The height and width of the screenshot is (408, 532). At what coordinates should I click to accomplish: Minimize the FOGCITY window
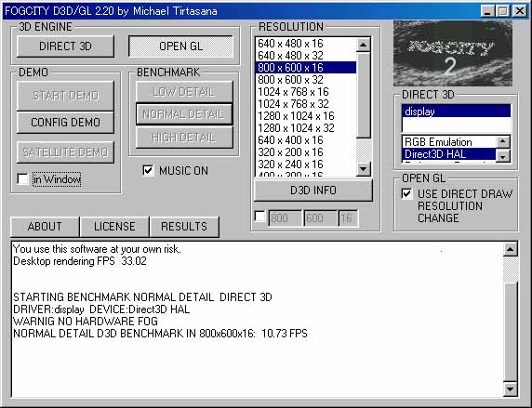pos(488,11)
